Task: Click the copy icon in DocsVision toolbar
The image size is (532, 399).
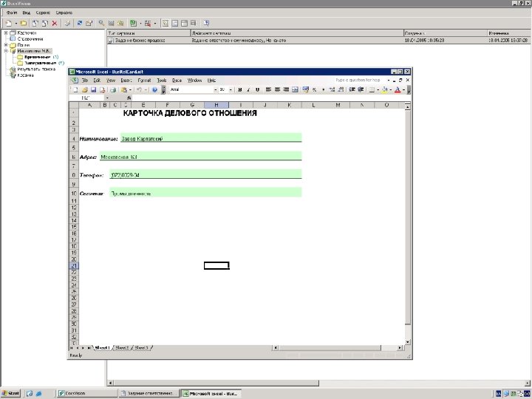Action: (x=35, y=23)
